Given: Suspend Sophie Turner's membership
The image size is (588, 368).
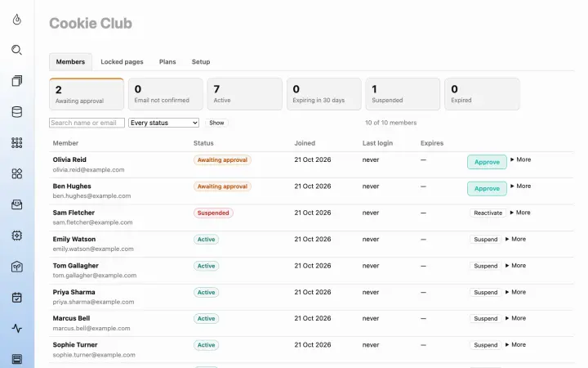Looking at the screenshot, I should [486, 345].
